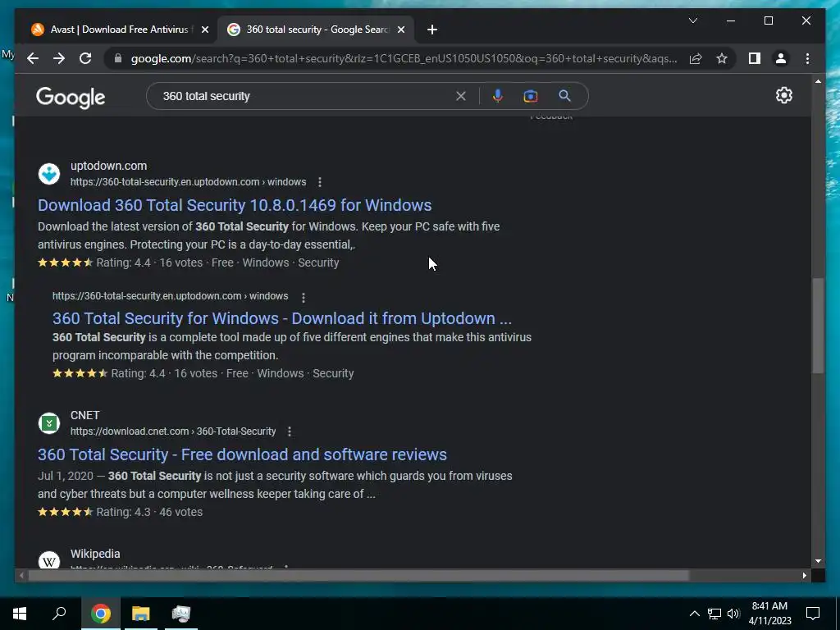Open Chrome's three-dot menu
The height and width of the screenshot is (630, 840).
807,58
